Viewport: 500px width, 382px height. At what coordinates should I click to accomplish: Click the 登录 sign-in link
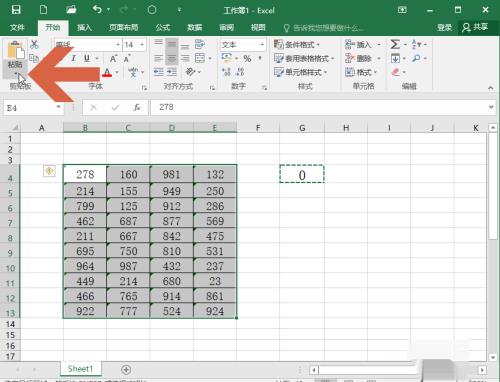coord(445,27)
